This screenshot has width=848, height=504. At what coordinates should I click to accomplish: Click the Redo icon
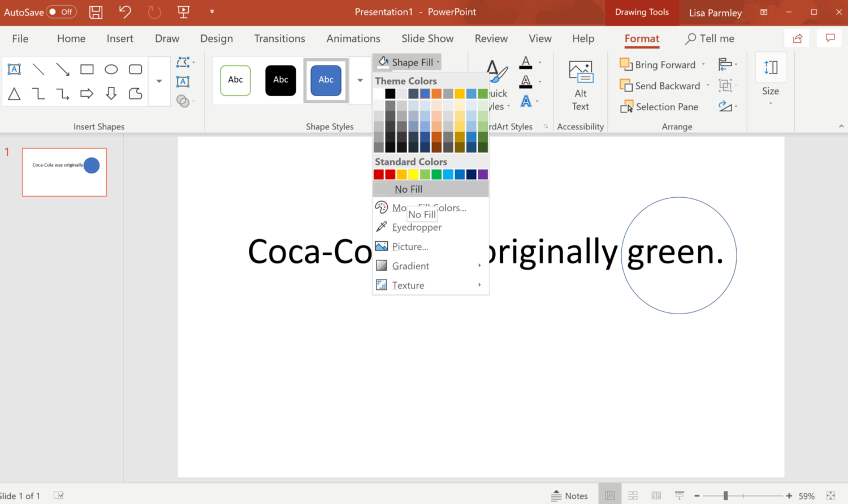point(154,12)
